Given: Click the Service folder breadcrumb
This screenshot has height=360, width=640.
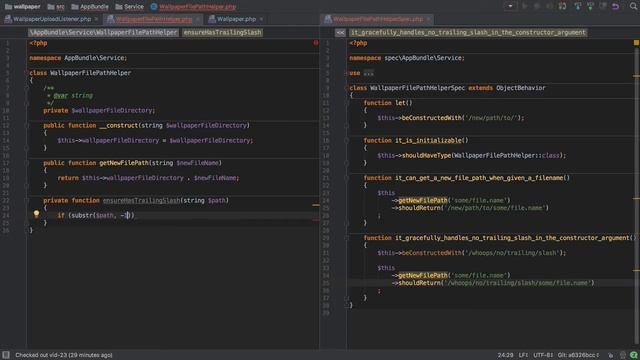Looking at the screenshot, I should 129,7.
